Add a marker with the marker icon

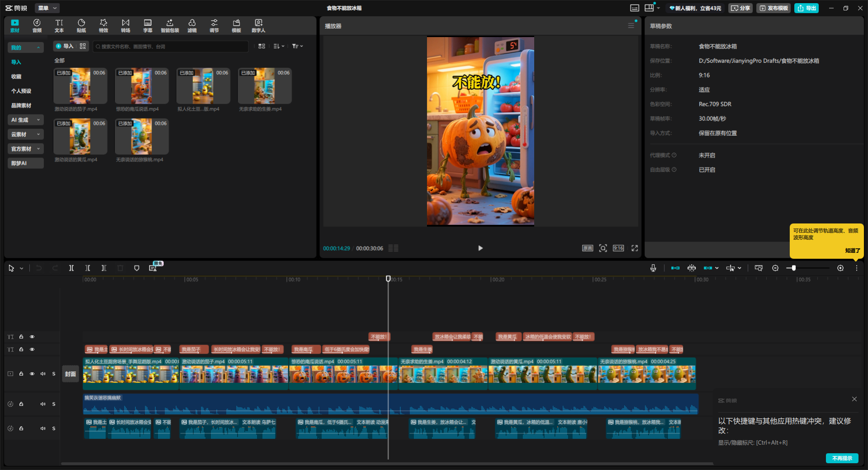pyautogui.click(x=137, y=268)
